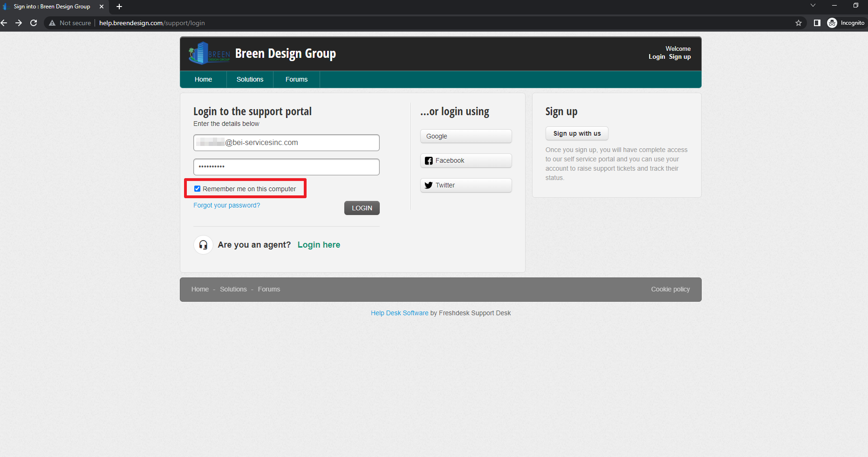Bookmark this page with star icon

click(799, 23)
